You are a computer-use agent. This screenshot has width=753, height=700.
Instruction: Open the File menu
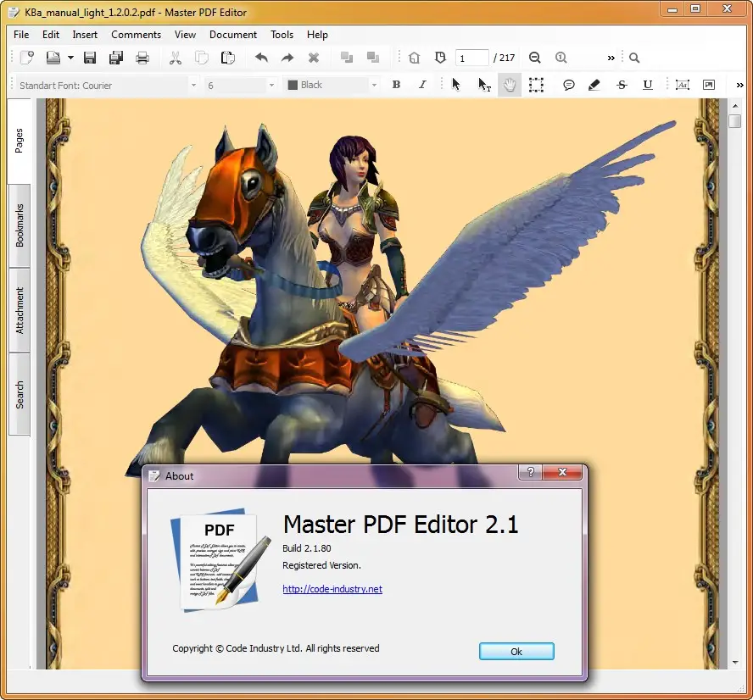pos(21,35)
